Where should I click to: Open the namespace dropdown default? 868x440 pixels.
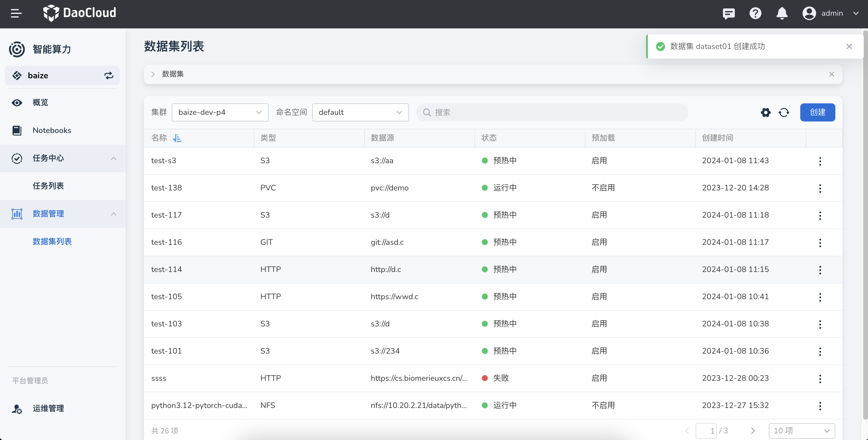[360, 112]
